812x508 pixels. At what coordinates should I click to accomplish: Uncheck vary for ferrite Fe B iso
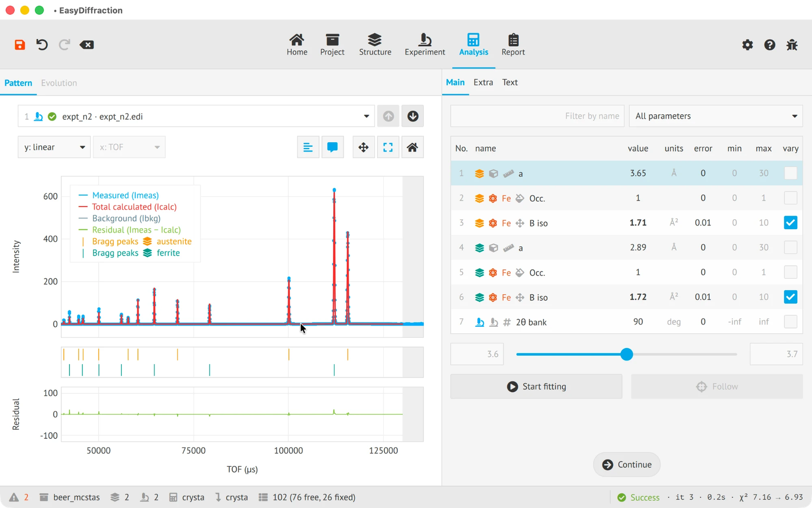790,297
